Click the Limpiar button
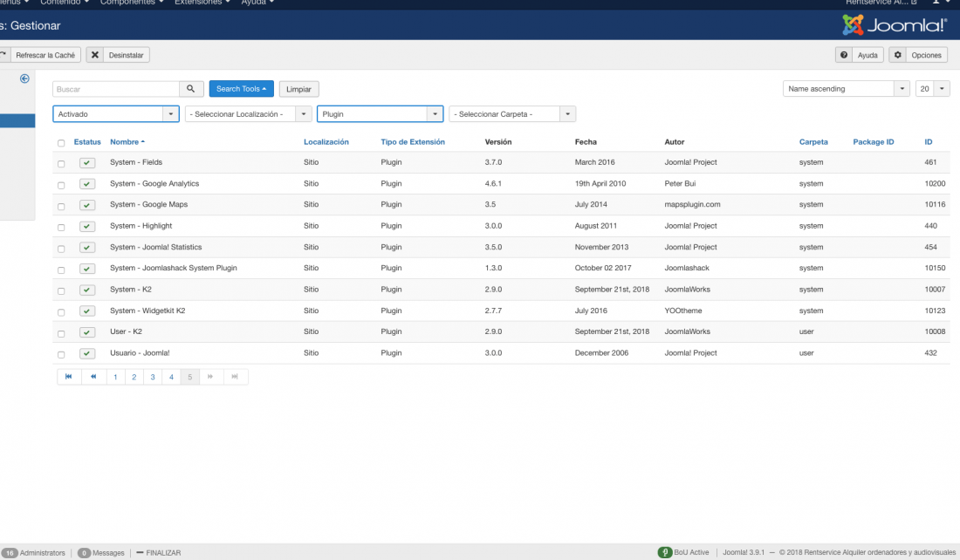This screenshot has height=560, width=960. (x=298, y=89)
